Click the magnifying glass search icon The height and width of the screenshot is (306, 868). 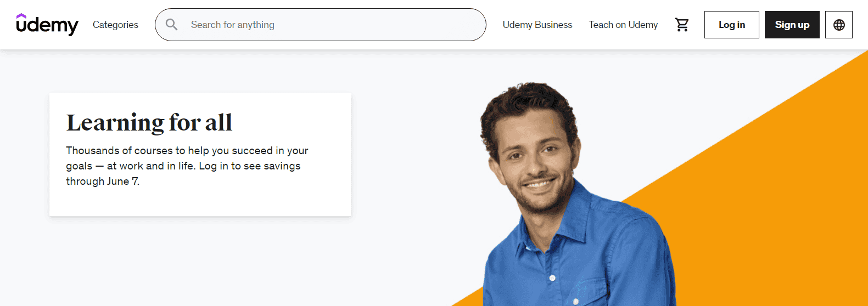click(172, 25)
